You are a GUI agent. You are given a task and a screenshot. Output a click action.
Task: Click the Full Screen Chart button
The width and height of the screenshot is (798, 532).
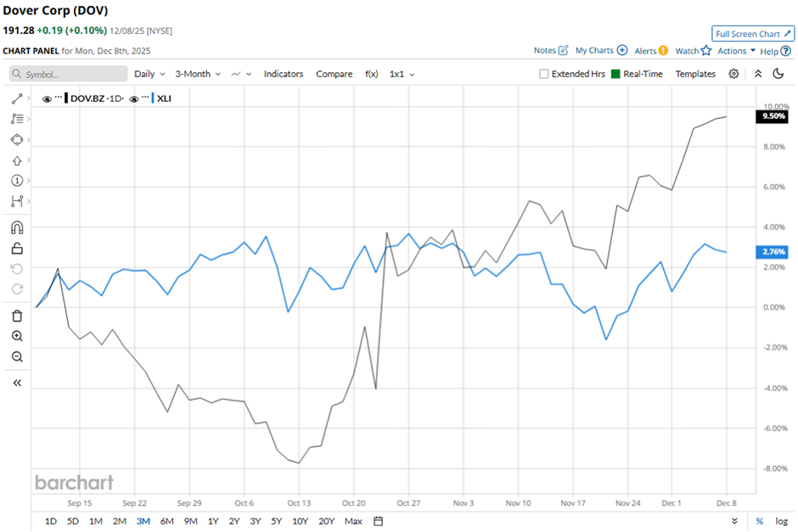753,34
